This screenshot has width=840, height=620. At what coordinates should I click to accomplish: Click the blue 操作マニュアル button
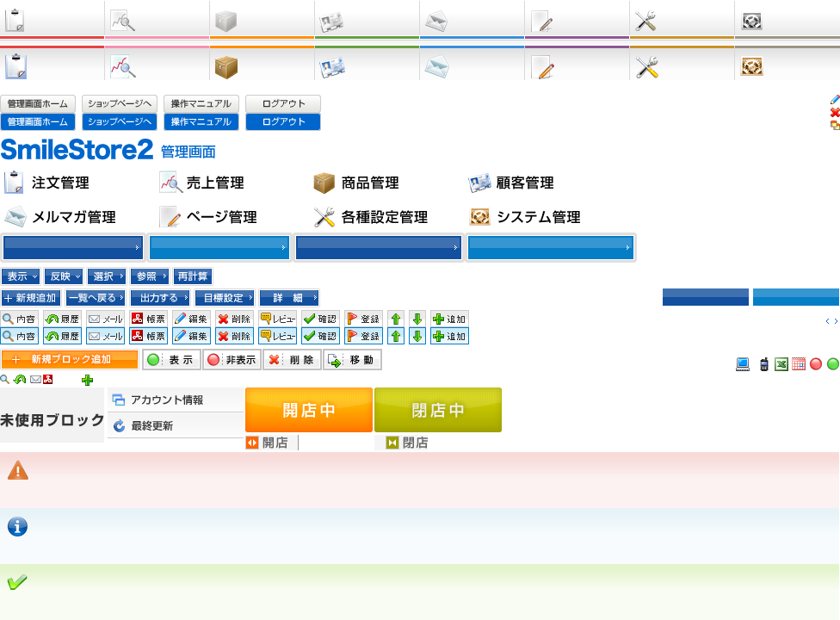click(201, 121)
